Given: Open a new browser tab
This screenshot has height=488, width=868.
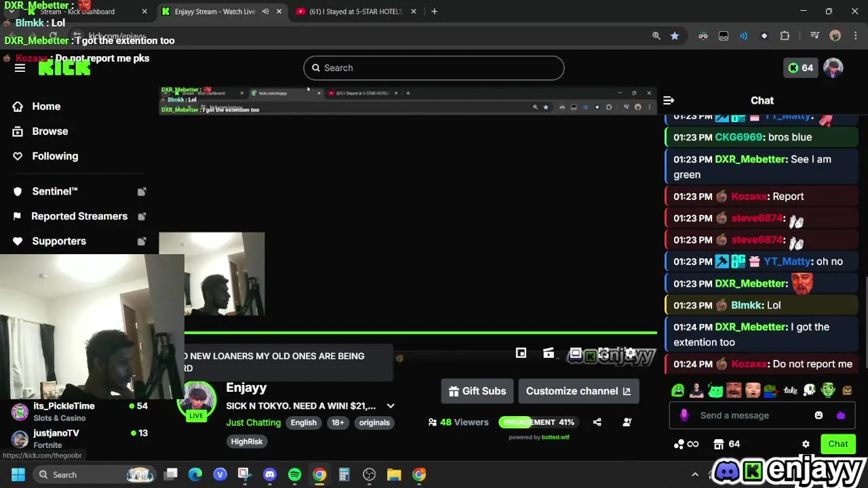Looking at the screenshot, I should click(x=434, y=12).
